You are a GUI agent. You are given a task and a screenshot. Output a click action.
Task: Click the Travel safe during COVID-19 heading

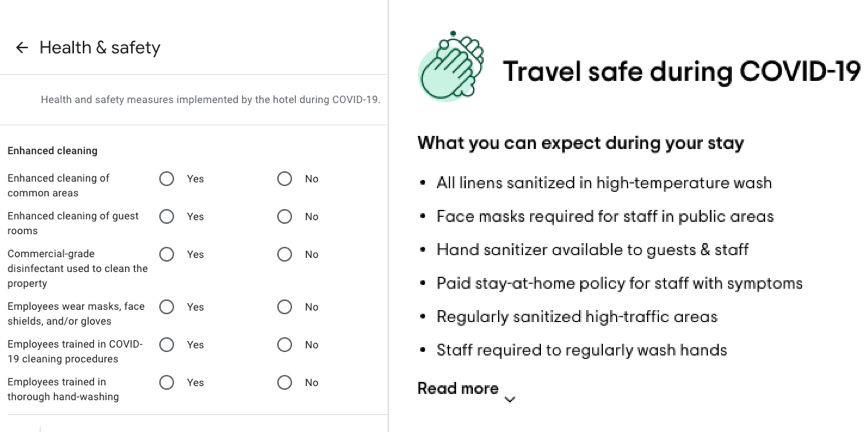682,72
